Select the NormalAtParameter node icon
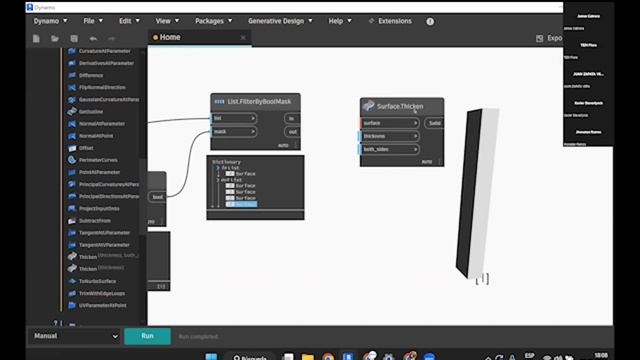 pos(72,124)
